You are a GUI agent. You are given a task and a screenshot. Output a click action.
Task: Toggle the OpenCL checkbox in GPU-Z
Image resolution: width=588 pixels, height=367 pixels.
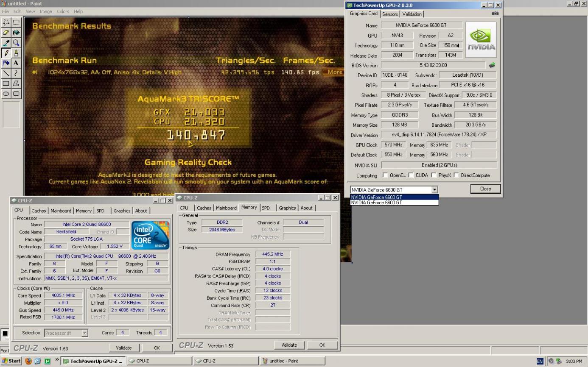[x=385, y=175]
